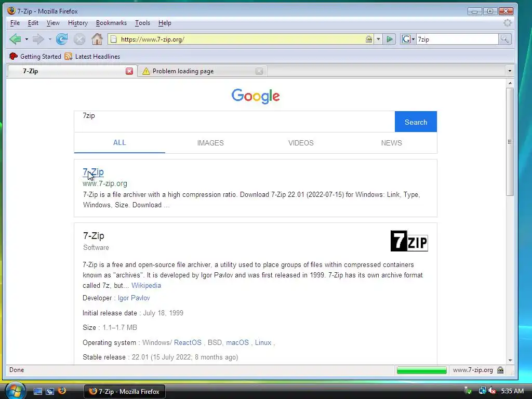The width and height of the screenshot is (532, 399).
Task: Select the IMAGES results tab
Action: point(210,143)
